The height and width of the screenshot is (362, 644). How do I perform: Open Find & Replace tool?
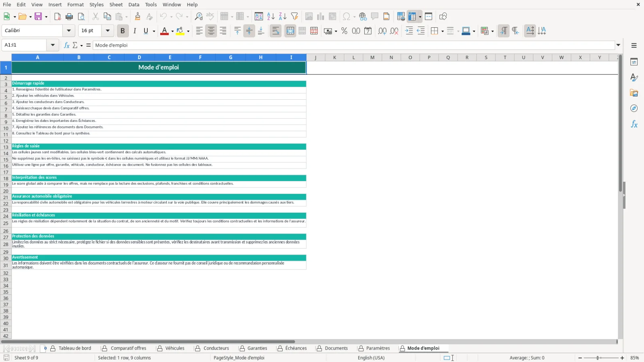pyautogui.click(x=198, y=16)
